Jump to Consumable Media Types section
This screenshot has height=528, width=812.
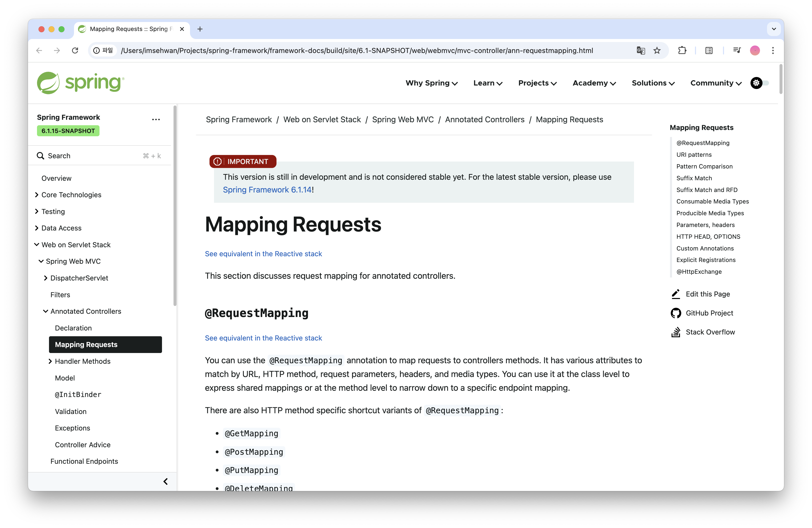(x=712, y=201)
